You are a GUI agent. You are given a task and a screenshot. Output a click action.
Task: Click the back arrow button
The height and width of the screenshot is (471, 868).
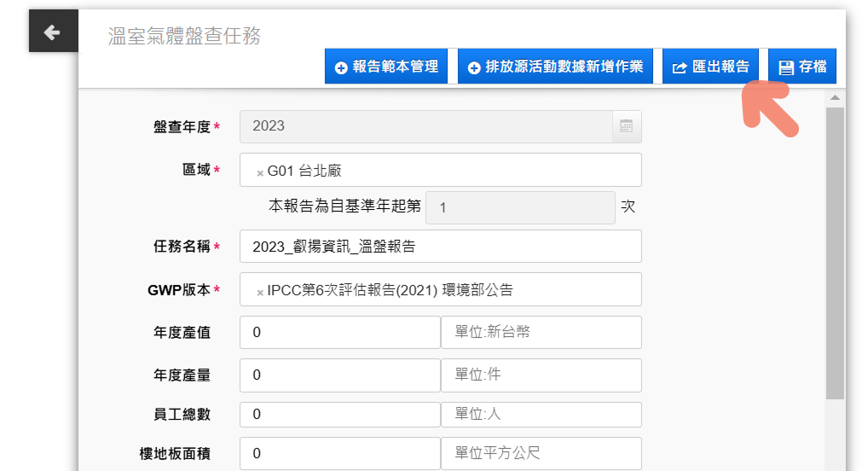52,32
